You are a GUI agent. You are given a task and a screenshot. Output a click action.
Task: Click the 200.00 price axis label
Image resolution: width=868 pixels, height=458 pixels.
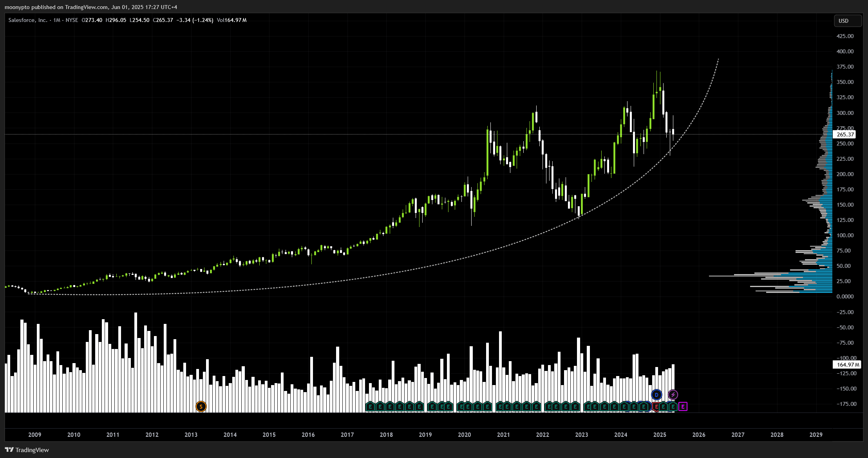845,174
